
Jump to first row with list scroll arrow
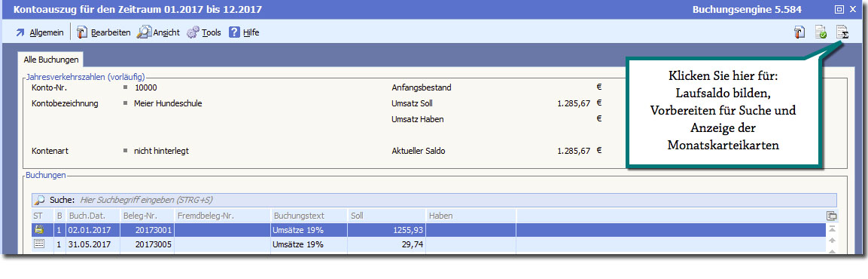pos(831,228)
